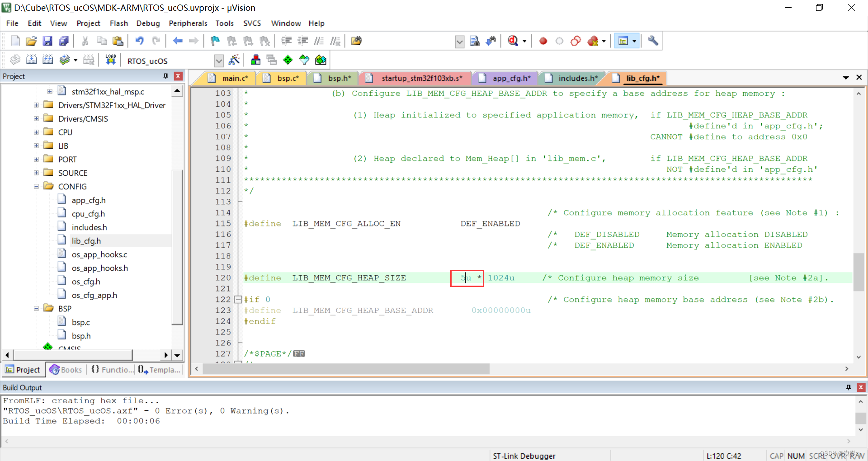Screen dimensions: 868x461
Task: Insert breakpoint red circle icon
Action: pyautogui.click(x=543, y=41)
